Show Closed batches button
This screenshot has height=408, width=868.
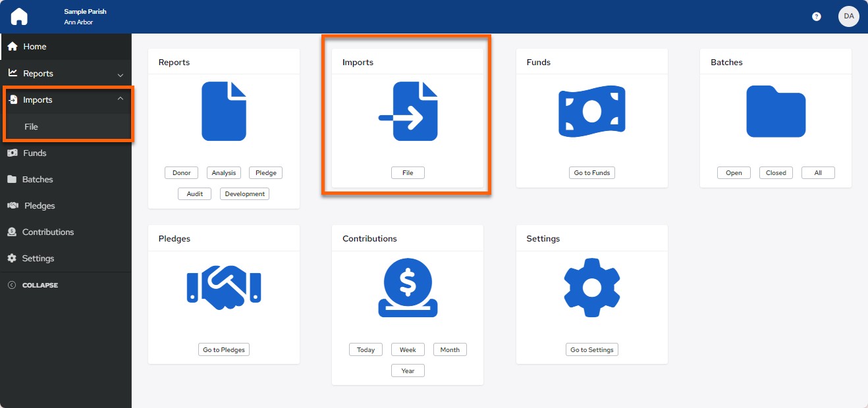point(776,173)
